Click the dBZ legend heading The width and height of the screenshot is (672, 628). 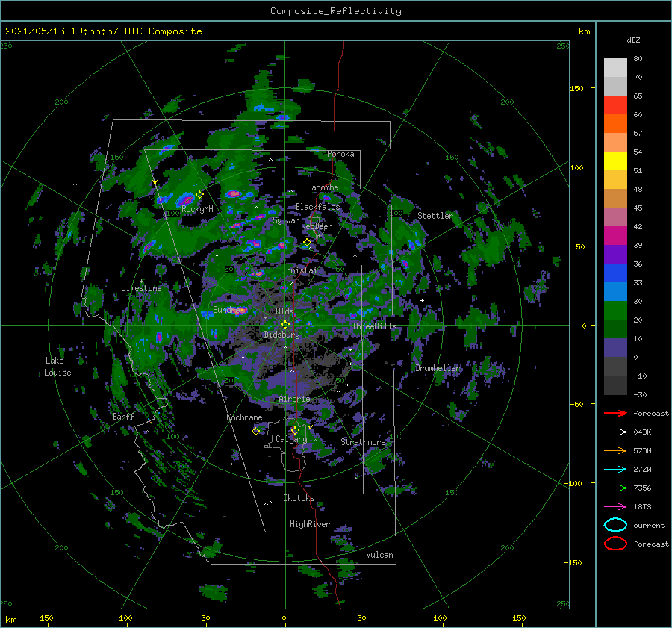pyautogui.click(x=633, y=40)
